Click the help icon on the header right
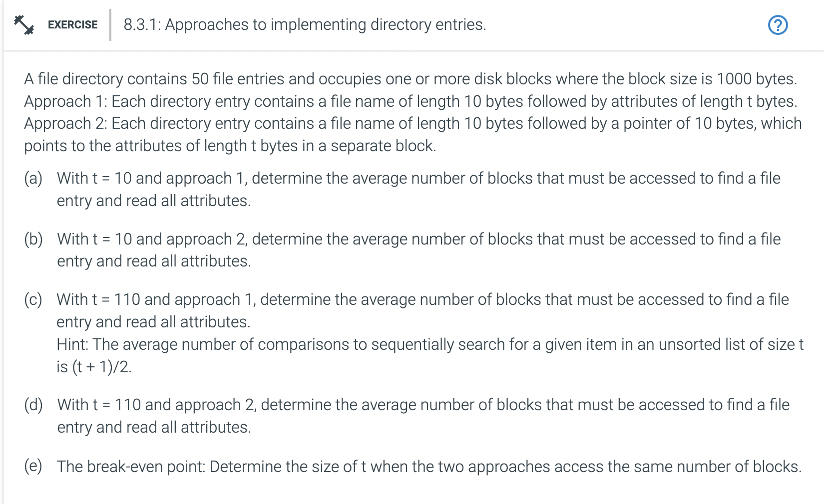824x504 pixels. click(779, 24)
